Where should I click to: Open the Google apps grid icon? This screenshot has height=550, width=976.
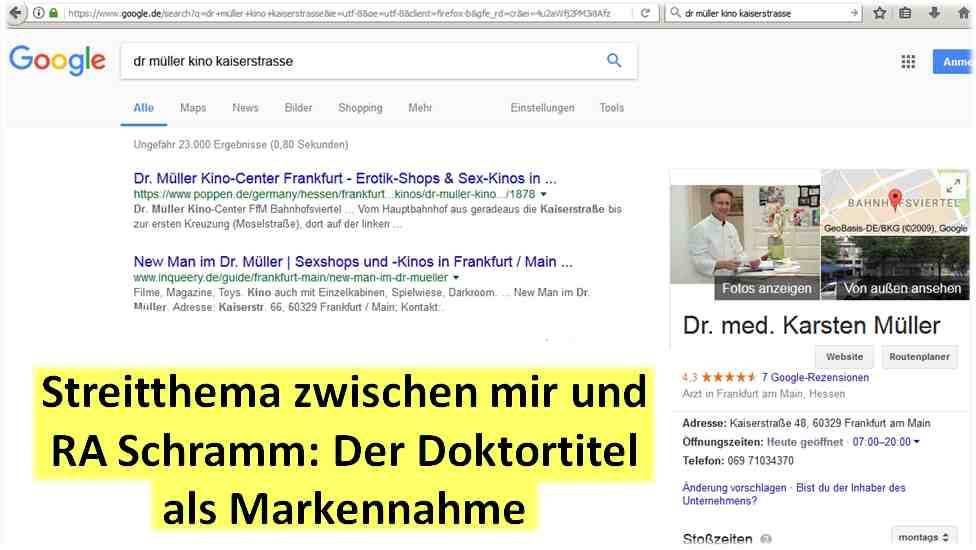pos(908,62)
